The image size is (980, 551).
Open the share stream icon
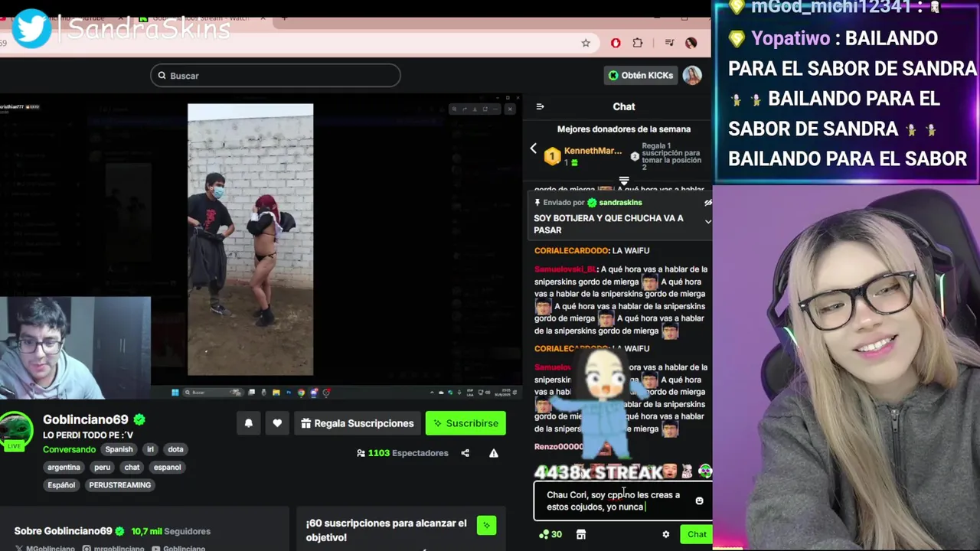coord(465,453)
